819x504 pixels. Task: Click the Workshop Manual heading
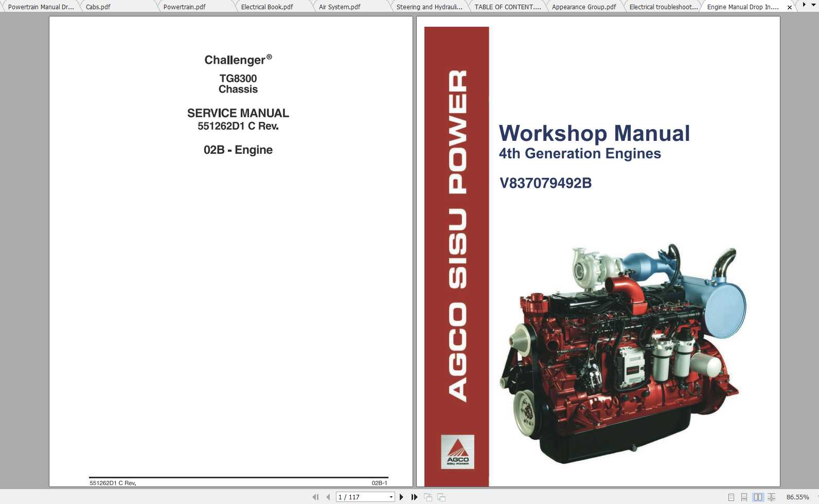point(594,133)
